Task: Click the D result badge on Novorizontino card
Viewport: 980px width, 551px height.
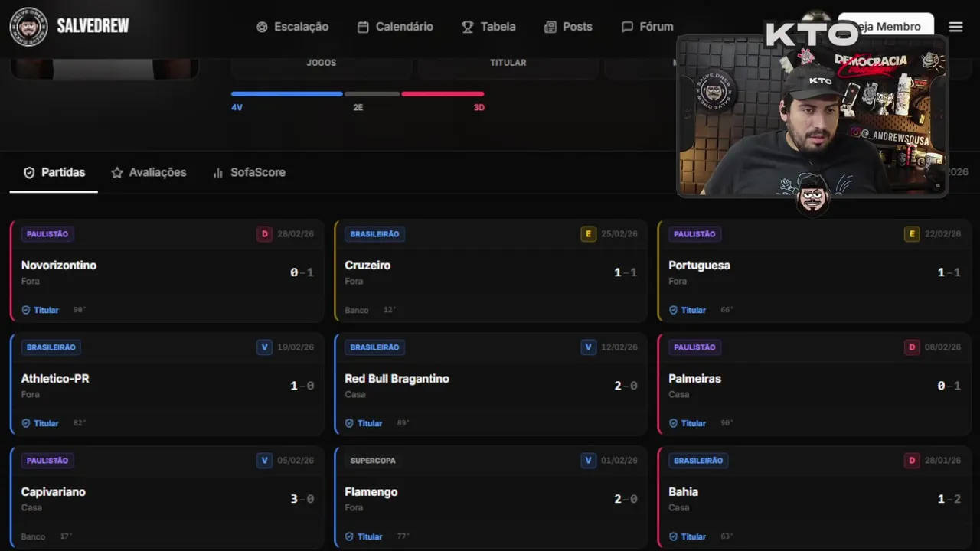Action: coord(265,234)
